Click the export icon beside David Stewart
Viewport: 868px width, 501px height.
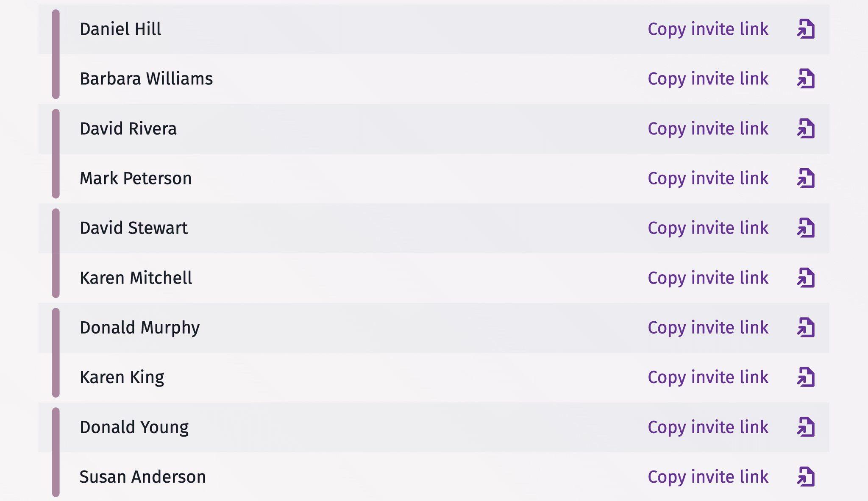[806, 228]
